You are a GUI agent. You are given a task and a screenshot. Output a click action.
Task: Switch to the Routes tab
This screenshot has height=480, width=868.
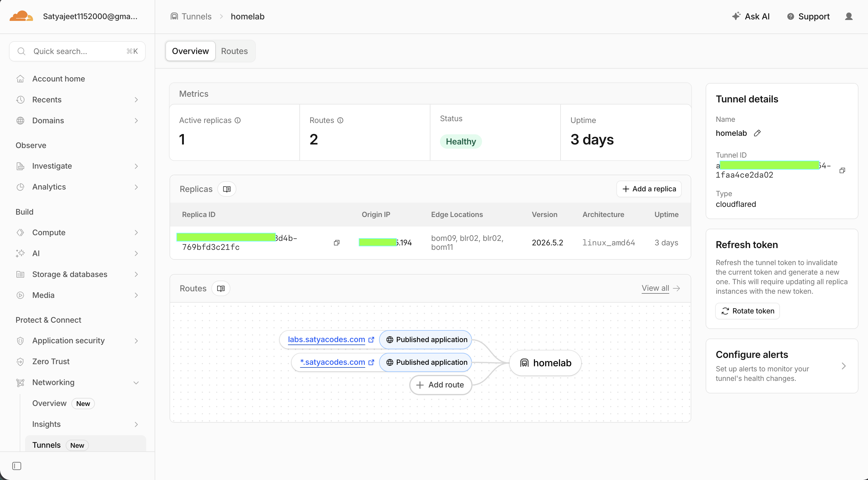click(235, 51)
